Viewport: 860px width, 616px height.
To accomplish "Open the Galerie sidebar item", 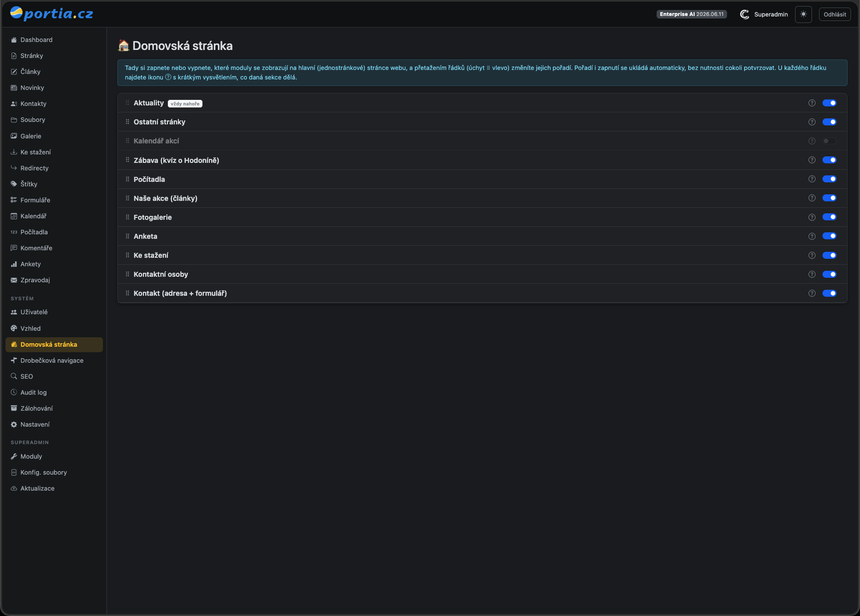I will (54, 136).
